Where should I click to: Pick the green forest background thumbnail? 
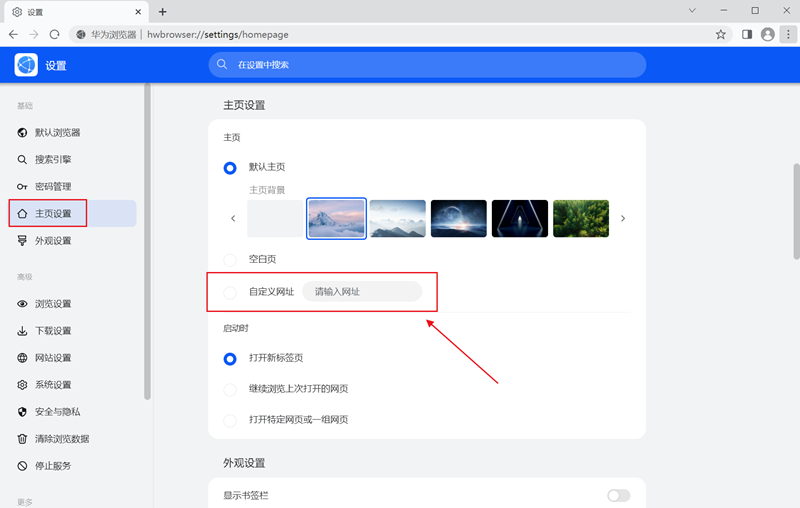(x=580, y=218)
